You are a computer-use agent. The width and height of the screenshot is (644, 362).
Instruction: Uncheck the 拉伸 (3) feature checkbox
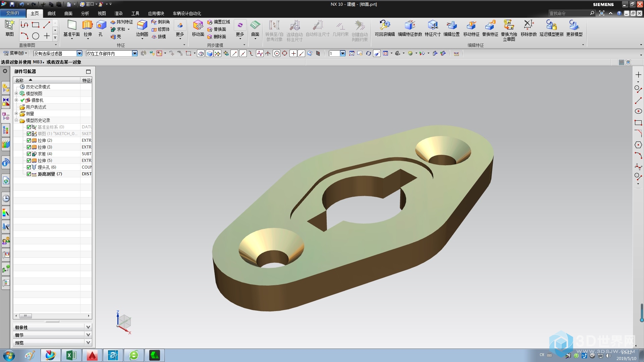tap(29, 147)
